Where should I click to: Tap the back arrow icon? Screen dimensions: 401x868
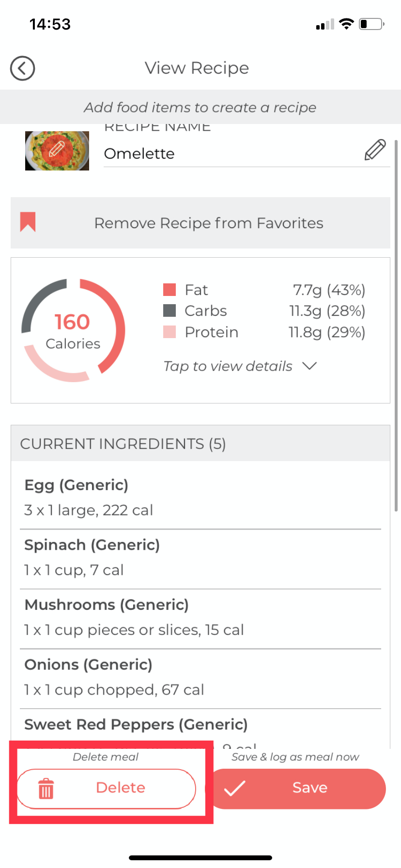[x=22, y=68]
